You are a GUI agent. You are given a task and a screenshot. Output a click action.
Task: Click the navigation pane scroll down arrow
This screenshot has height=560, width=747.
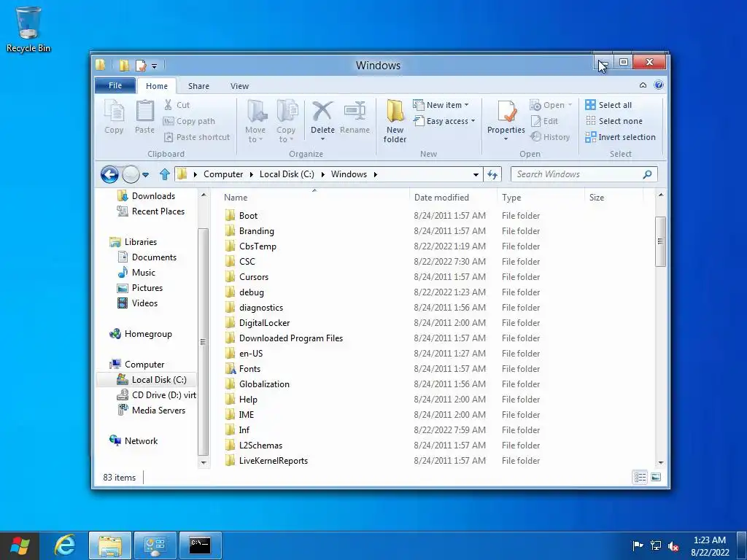(204, 462)
